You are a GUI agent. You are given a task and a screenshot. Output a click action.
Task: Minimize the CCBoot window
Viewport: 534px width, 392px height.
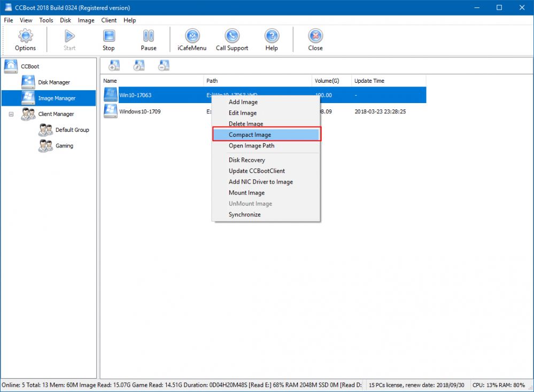[x=477, y=7]
